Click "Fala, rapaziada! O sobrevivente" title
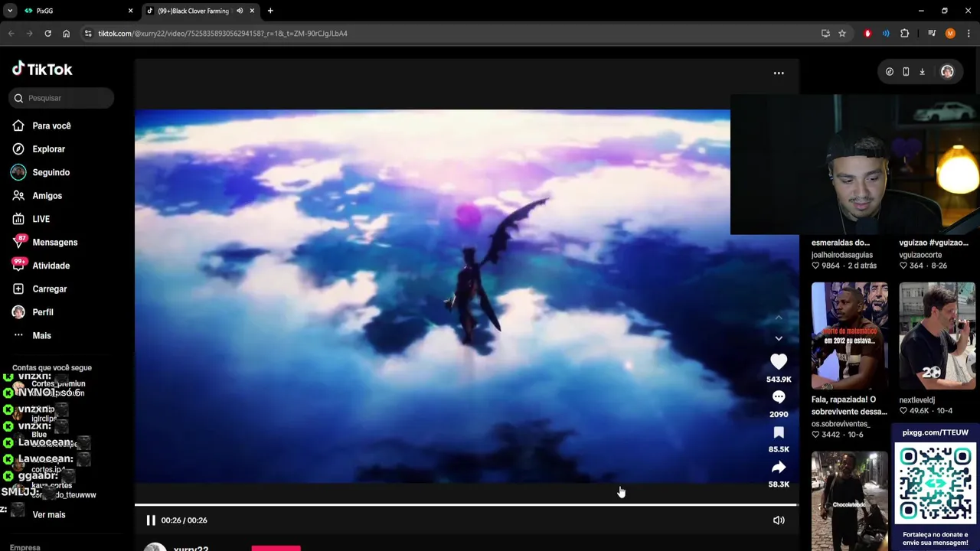The height and width of the screenshot is (551, 980). click(849, 406)
